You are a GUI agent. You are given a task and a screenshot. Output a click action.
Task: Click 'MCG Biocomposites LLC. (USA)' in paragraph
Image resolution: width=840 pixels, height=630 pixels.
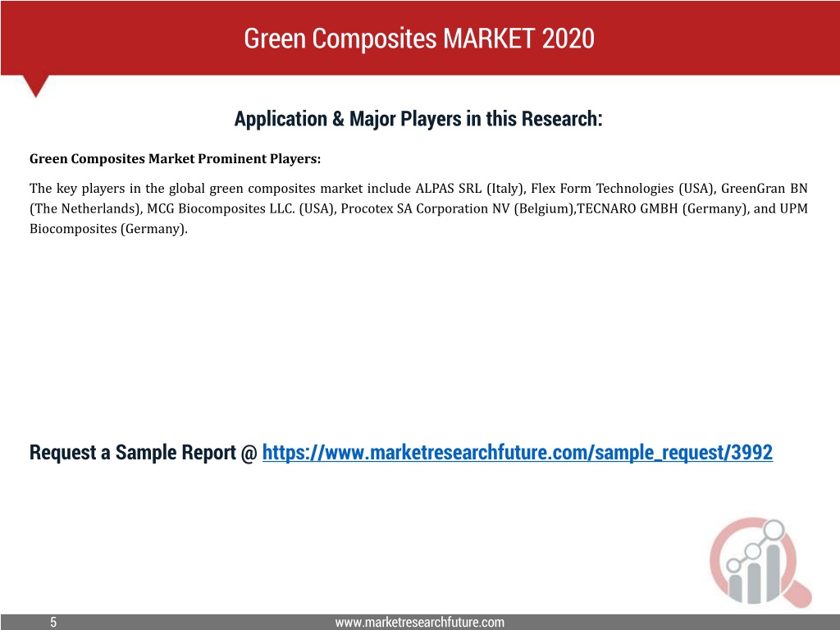(241, 208)
